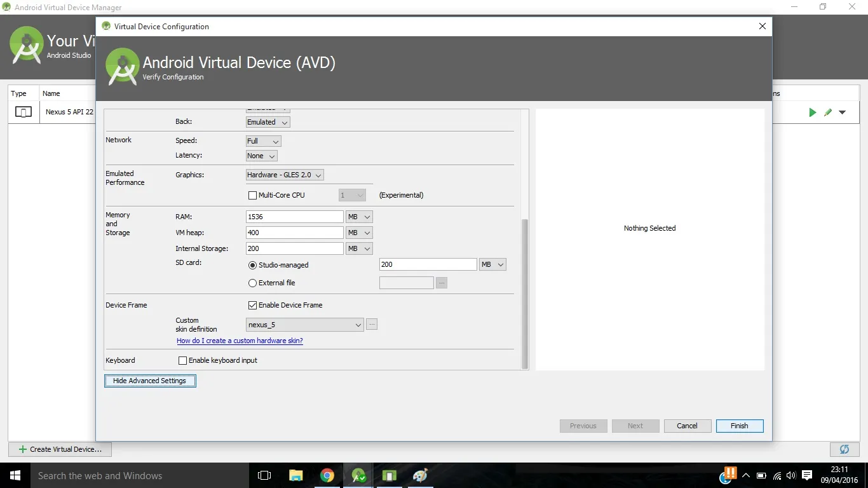868x488 pixels.
Task: Open the Wi-Fi network flyout
Action: (x=777, y=475)
